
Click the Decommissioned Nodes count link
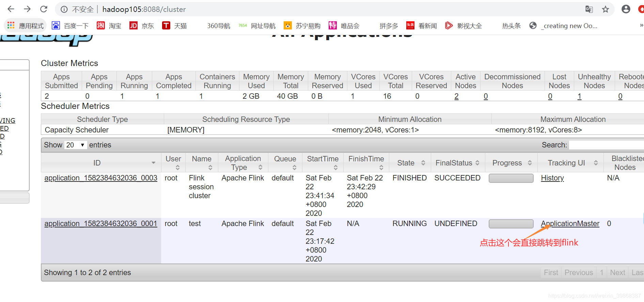(x=486, y=96)
